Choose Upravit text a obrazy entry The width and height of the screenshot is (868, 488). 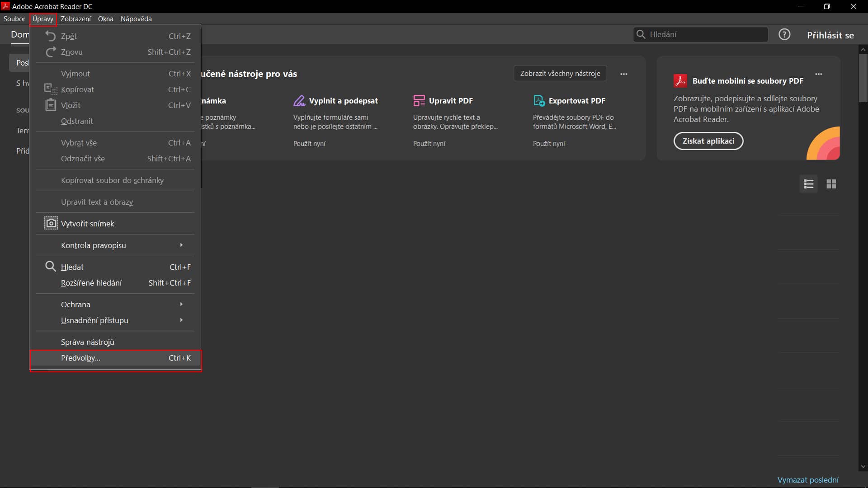click(115, 202)
